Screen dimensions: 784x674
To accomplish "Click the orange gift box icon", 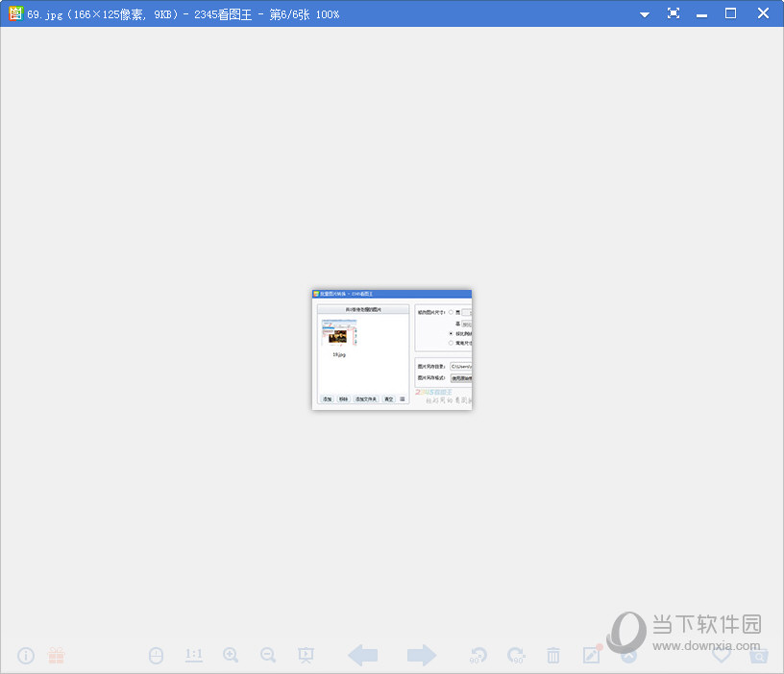I will tap(57, 656).
